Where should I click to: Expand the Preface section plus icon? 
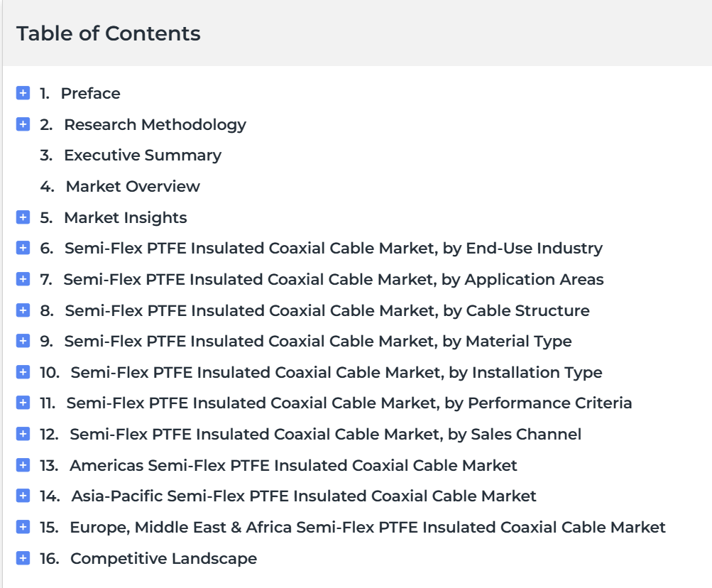[23, 93]
